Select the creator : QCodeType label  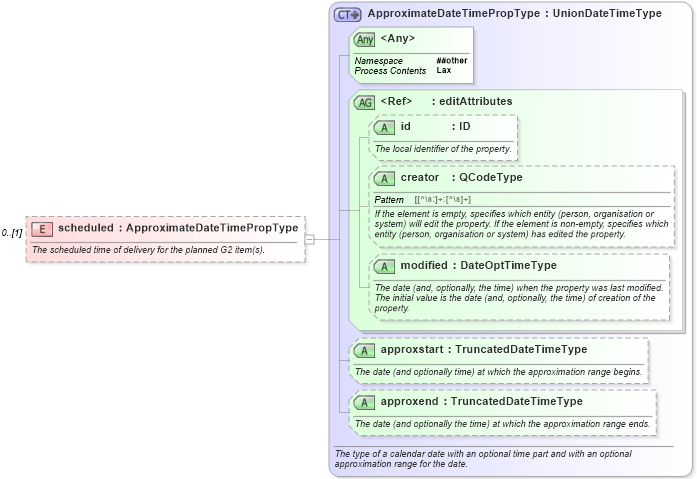(x=461, y=177)
